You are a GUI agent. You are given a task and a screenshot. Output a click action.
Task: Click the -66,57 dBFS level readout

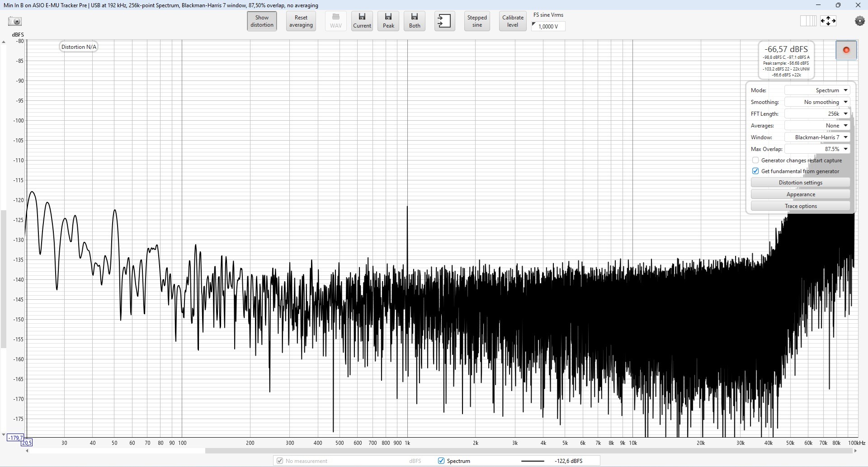786,49
